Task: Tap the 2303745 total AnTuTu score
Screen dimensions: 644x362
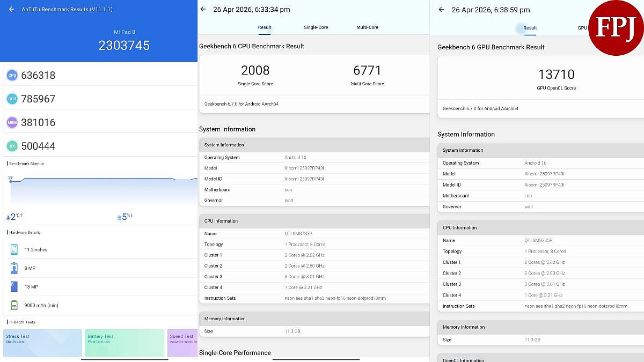Action: pyautogui.click(x=124, y=46)
